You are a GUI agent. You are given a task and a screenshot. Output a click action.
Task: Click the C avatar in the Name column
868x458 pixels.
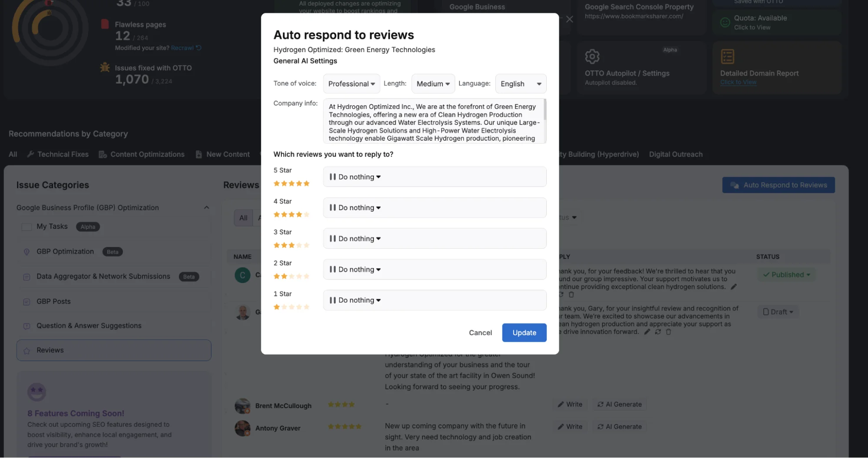pyautogui.click(x=242, y=275)
